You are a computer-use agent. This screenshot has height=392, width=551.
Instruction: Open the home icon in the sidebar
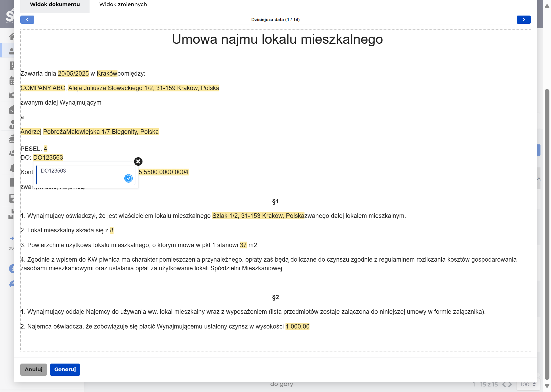coord(12,36)
